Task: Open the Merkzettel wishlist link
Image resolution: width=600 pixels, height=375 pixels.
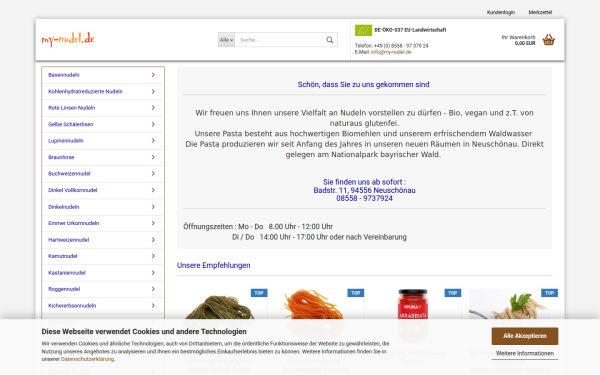Action: coord(540,12)
